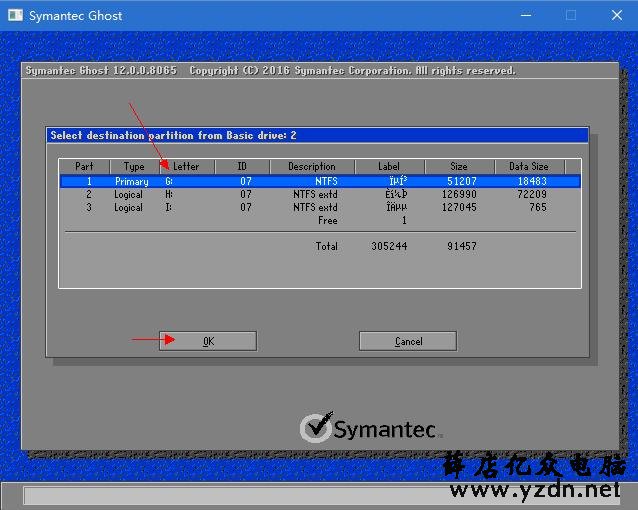
Task: Click the I: drive letter cell
Action: click(168, 207)
